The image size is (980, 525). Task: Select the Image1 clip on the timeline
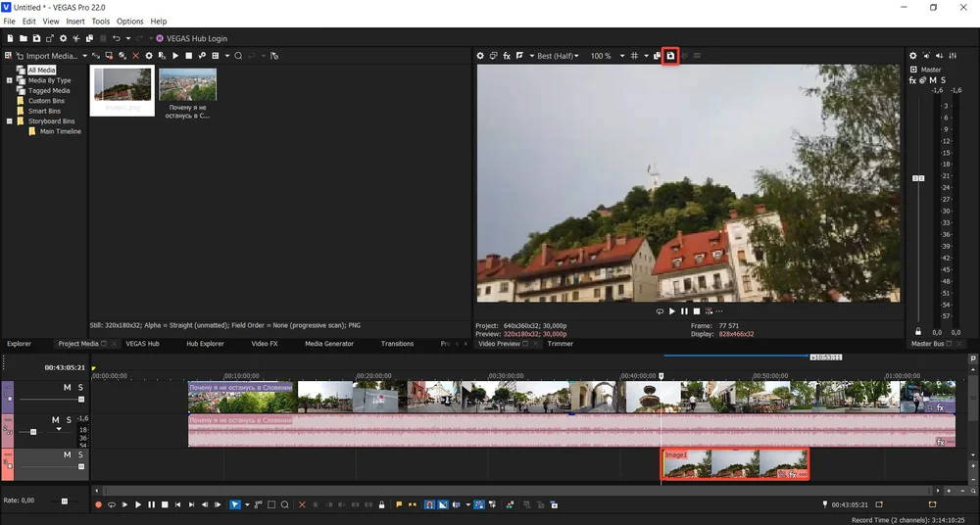(734, 464)
